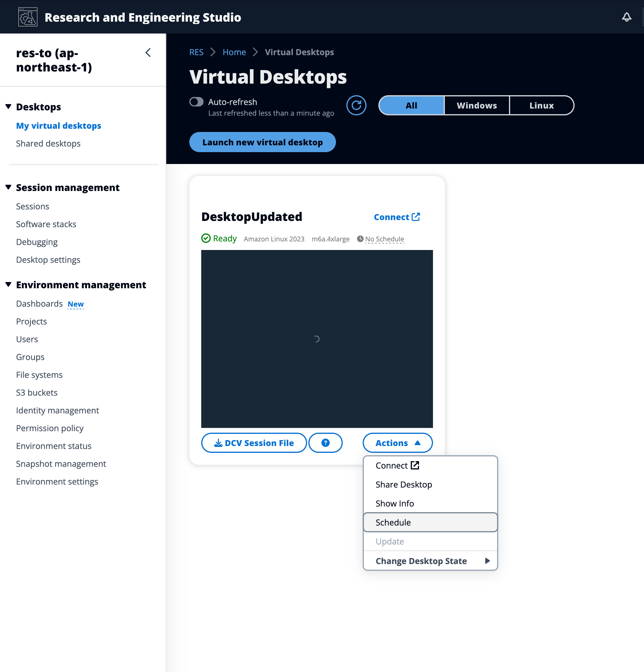Viewport: 644px width, 672px height.
Task: Collapse the Desktops section
Action: 8,106
